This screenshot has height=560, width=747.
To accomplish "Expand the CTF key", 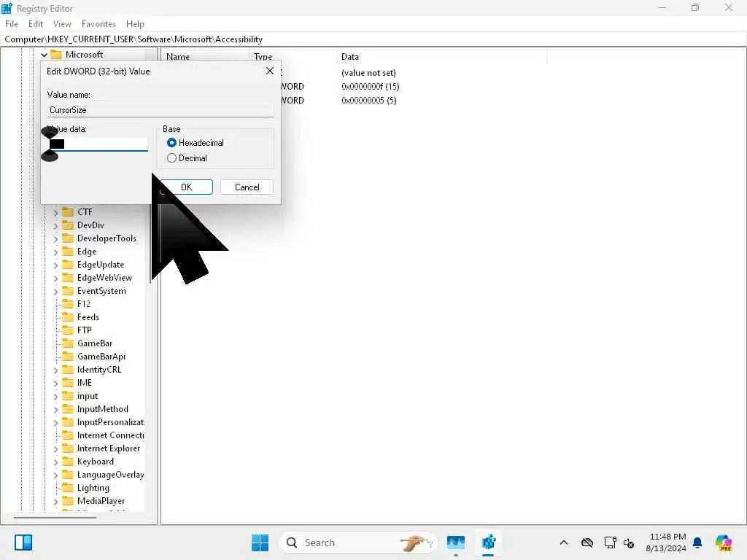I will coord(55,212).
